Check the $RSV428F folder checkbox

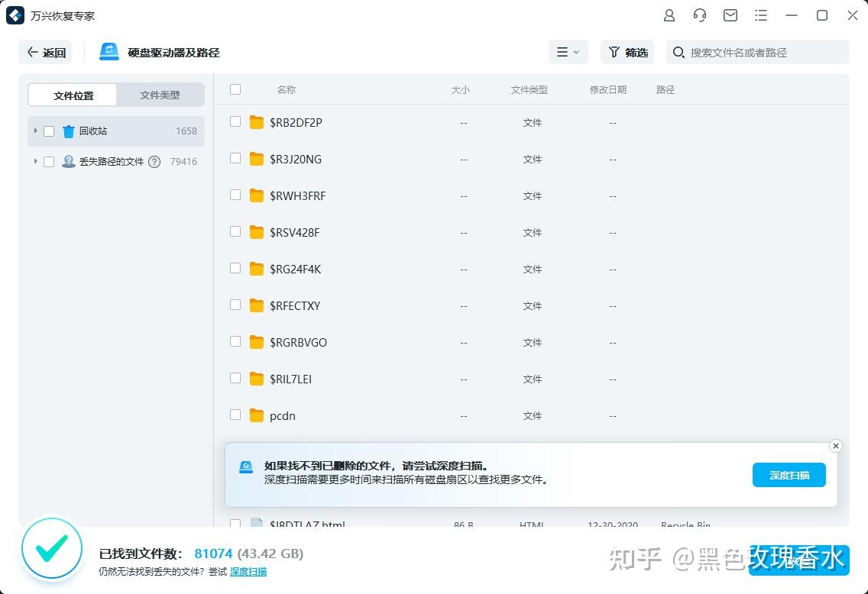(x=235, y=231)
